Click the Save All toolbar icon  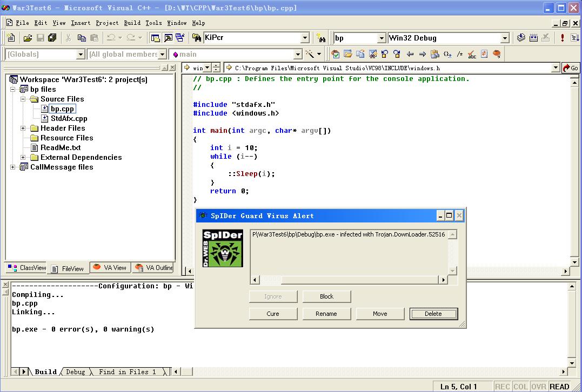(52, 38)
